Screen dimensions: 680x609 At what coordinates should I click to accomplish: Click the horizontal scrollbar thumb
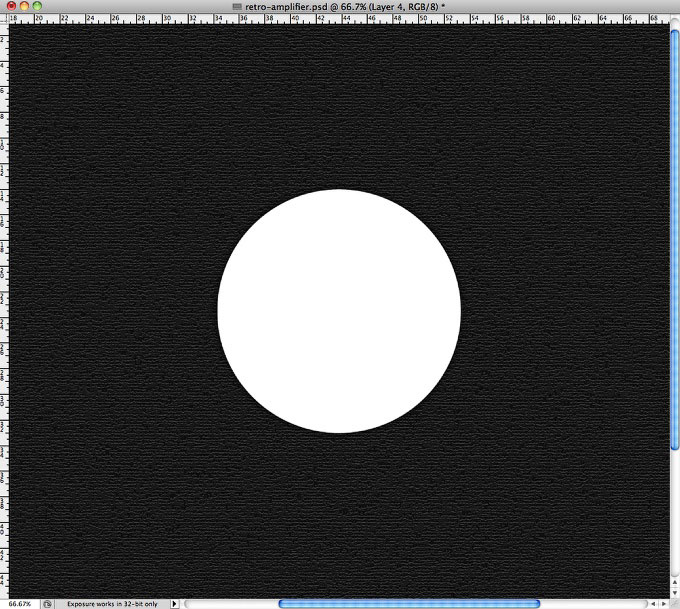coord(409,603)
